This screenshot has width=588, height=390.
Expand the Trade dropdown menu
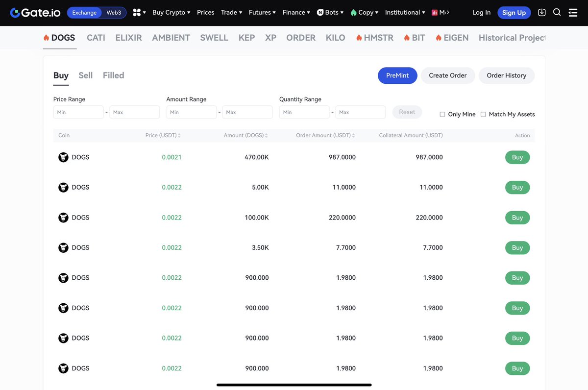(x=231, y=13)
